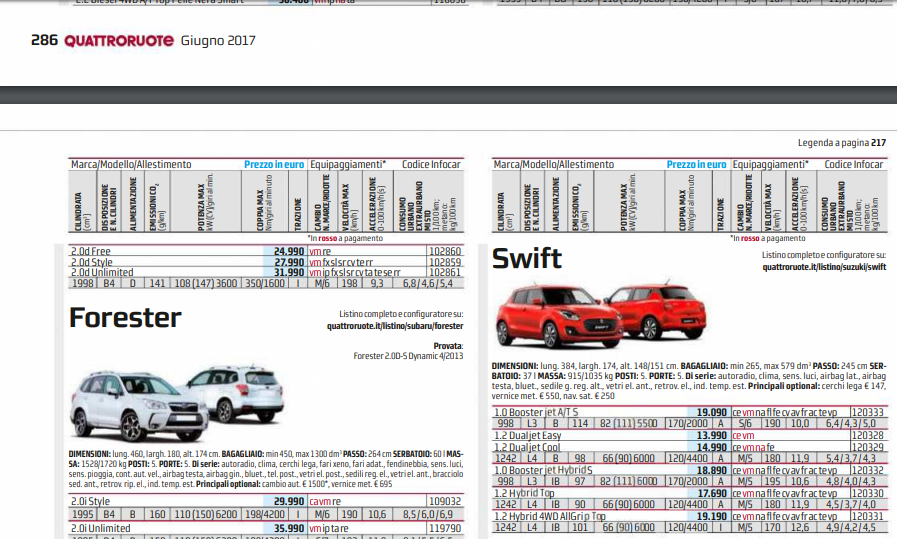
Task: Select the page number 286
Action: point(45,40)
